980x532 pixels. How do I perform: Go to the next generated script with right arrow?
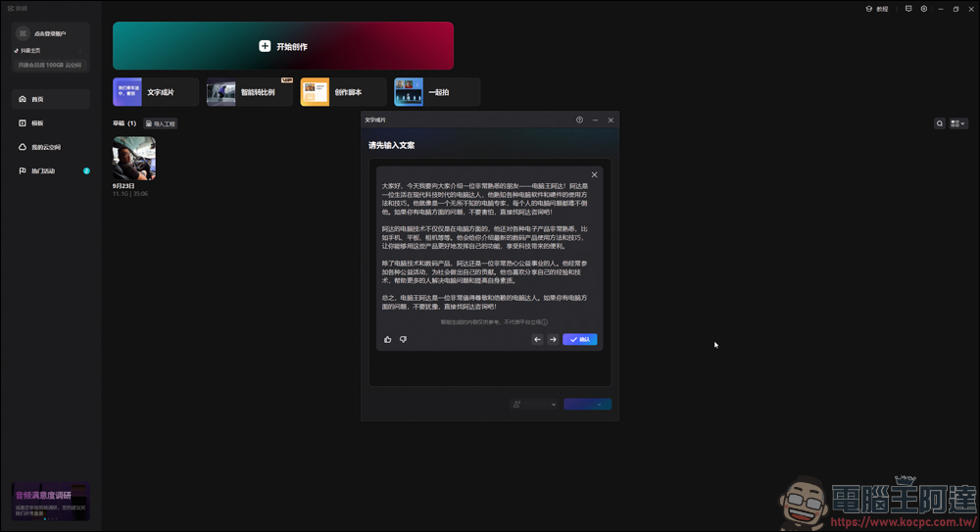553,340
